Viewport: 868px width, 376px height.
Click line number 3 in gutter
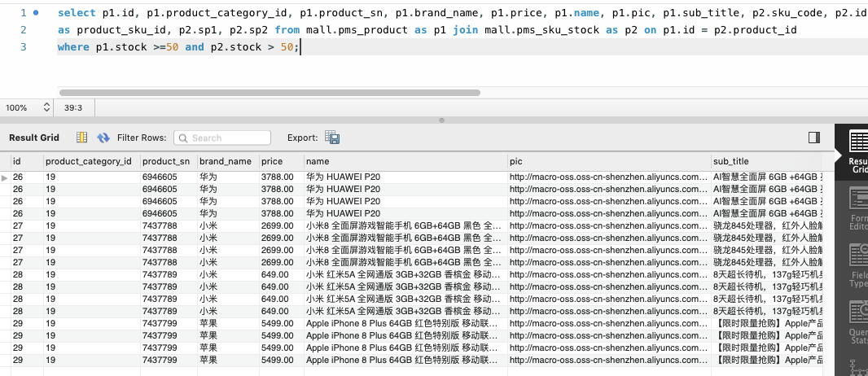point(24,47)
